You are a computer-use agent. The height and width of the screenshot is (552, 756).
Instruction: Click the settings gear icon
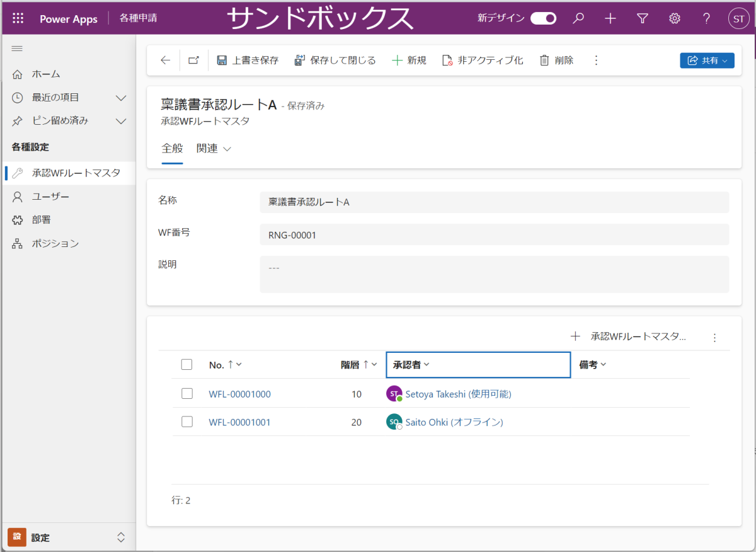pyautogui.click(x=674, y=18)
